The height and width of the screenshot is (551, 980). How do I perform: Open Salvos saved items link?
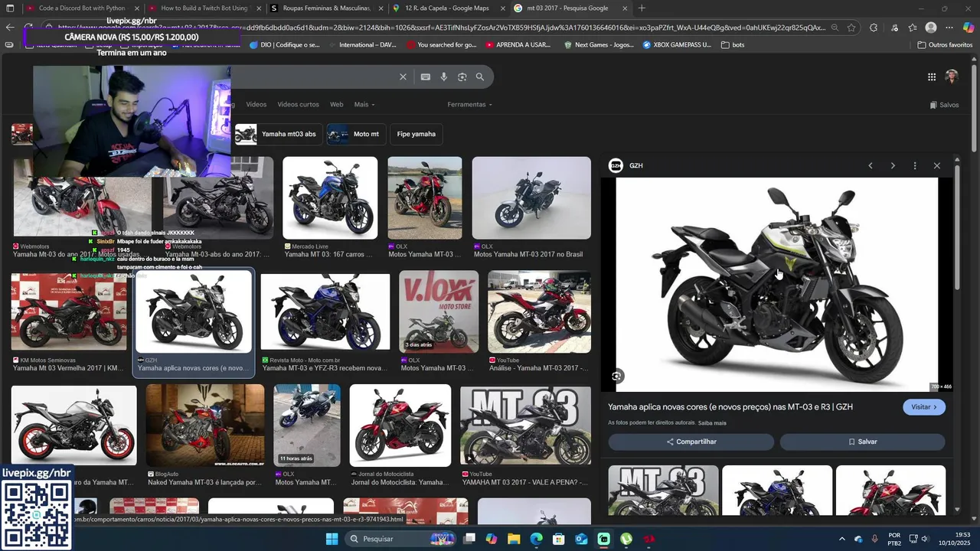coord(944,105)
